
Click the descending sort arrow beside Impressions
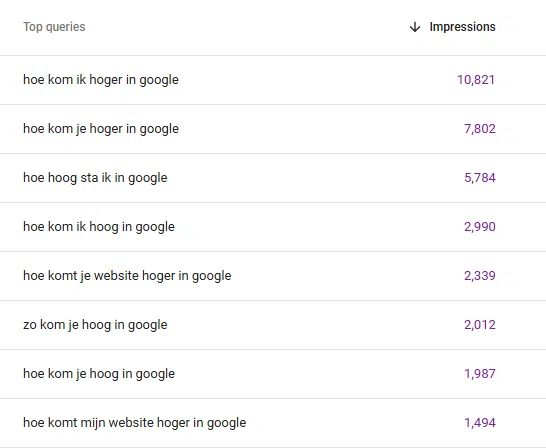(x=415, y=27)
